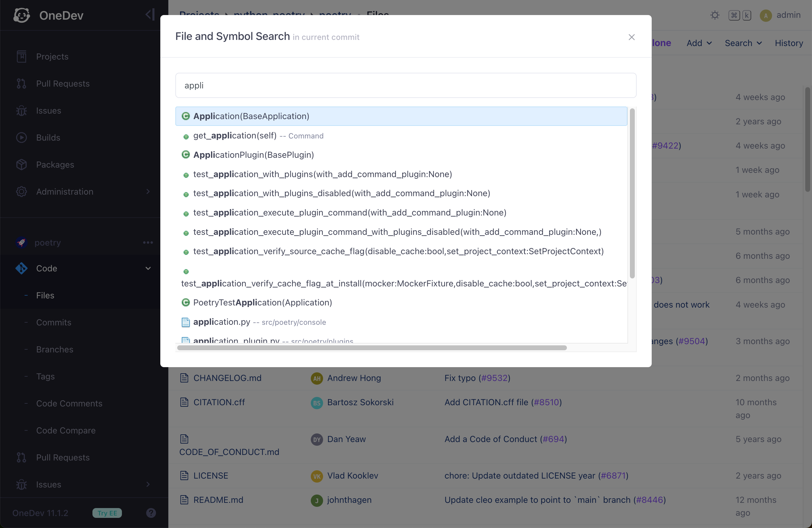This screenshot has width=812, height=528.
Task: Select the Builds sidebar icon
Action: pyautogui.click(x=21, y=138)
